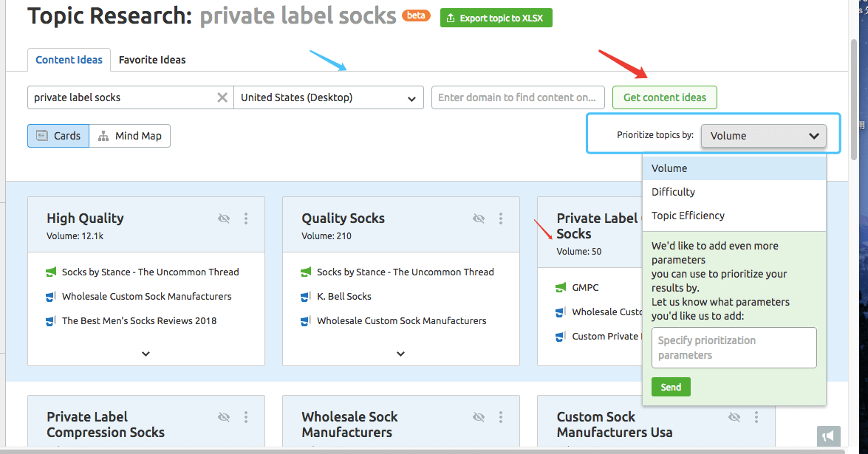868x454 pixels.
Task: Hide the Wholesale Sock Manufacturers card
Action: click(479, 417)
